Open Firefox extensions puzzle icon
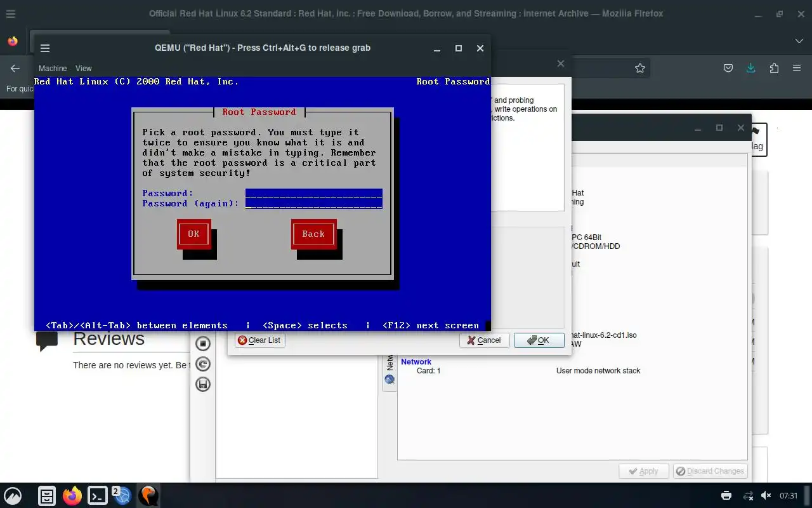The height and width of the screenshot is (508, 812). (x=774, y=68)
